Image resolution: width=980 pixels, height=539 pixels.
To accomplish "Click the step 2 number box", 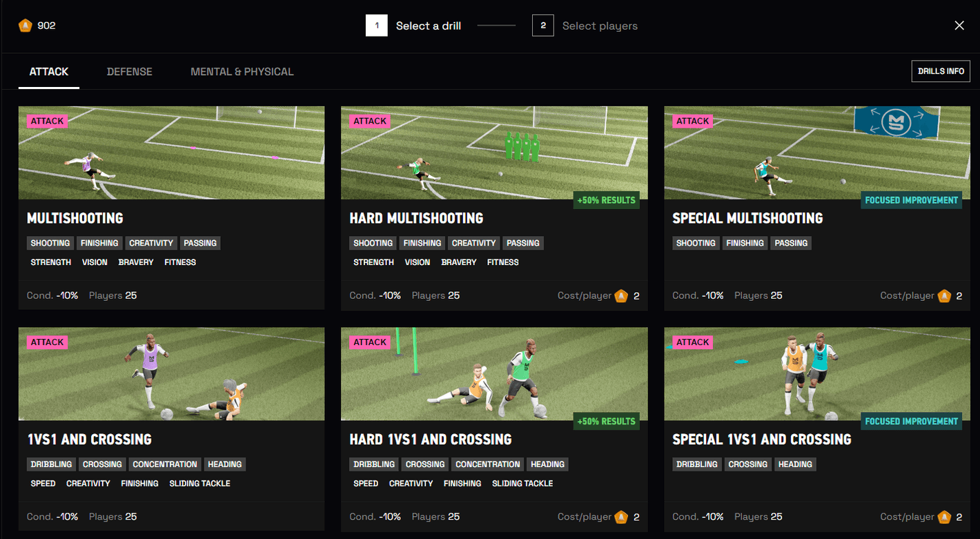I will [x=542, y=26].
